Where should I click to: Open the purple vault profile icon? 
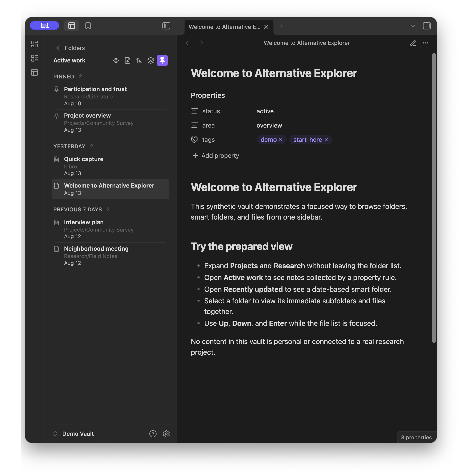(x=44, y=26)
